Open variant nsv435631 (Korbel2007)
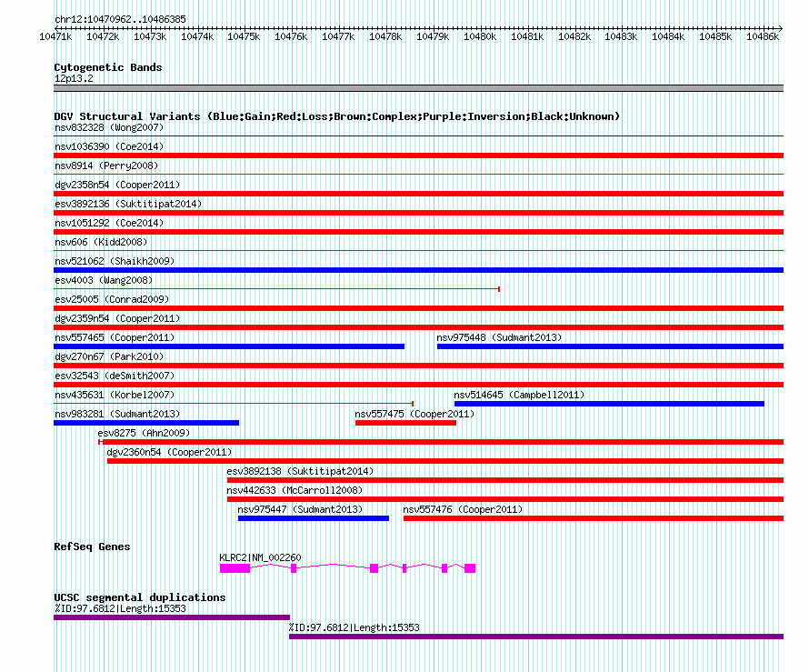Image resolution: width=809 pixels, height=672 pixels. [115, 395]
